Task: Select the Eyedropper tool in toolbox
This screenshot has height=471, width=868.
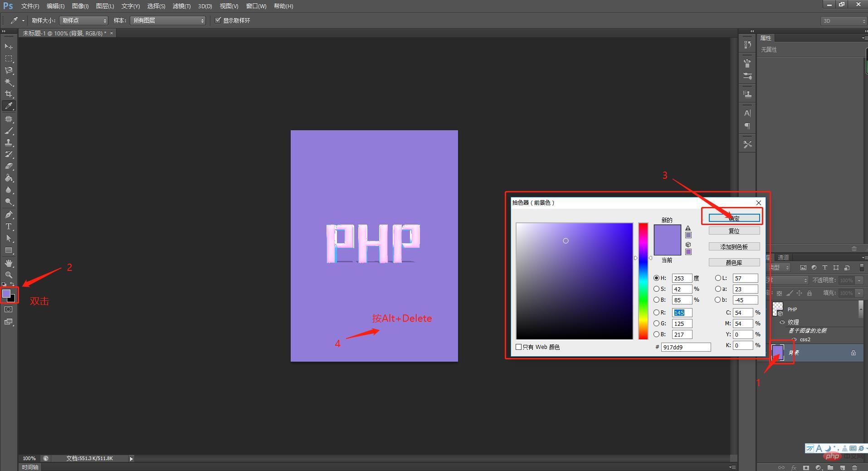Action: (x=9, y=106)
